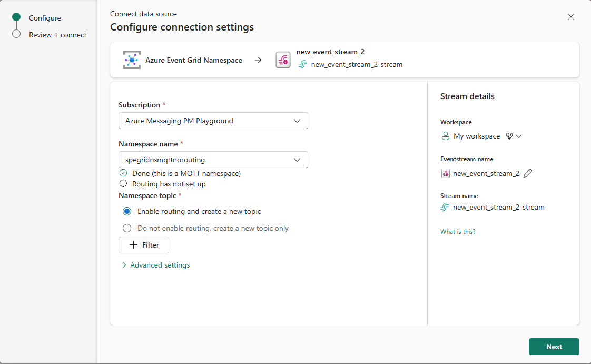Click the Filter button to add a filter
Image resolution: width=591 pixels, height=364 pixels.
[143, 245]
